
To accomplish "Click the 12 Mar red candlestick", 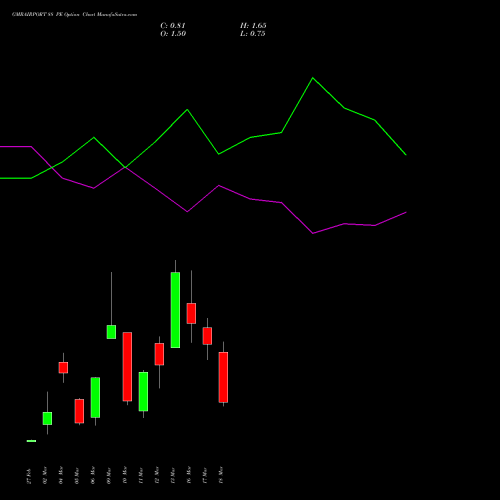I will pyautogui.click(x=159, y=354).
